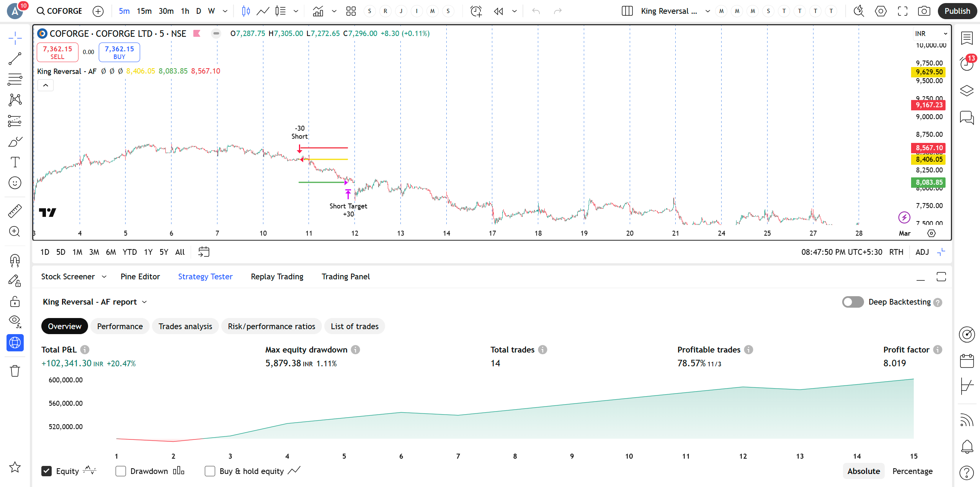Viewport: 980px width, 487px height.
Task: Select the crosshair cursor tool
Action: [x=15, y=38]
